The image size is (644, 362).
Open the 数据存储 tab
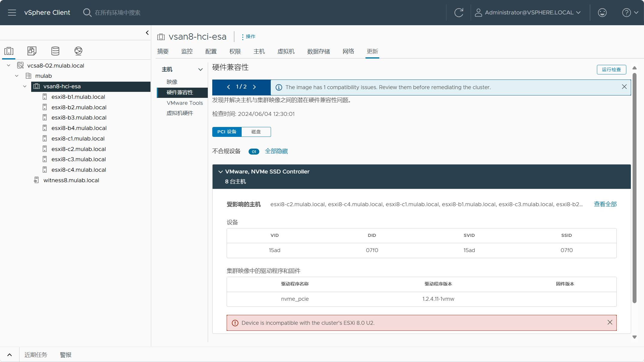pos(318,51)
